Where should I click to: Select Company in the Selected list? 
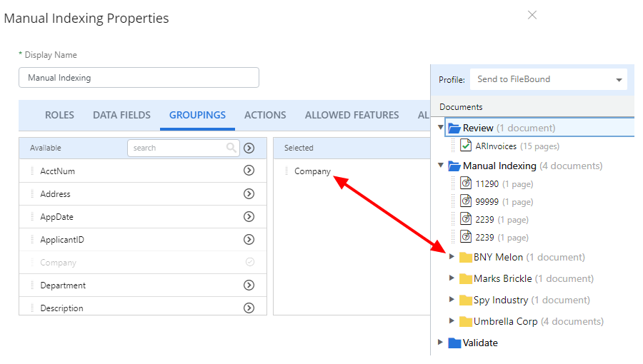pyautogui.click(x=312, y=171)
